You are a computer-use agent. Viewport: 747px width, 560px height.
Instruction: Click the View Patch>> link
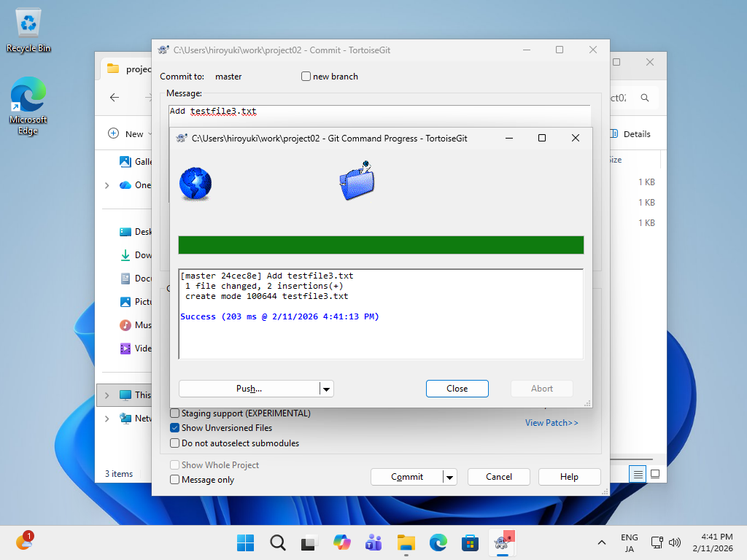[551, 423]
